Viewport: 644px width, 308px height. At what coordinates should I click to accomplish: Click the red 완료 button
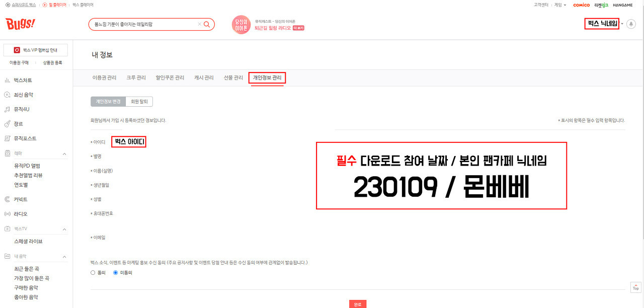(x=358, y=304)
